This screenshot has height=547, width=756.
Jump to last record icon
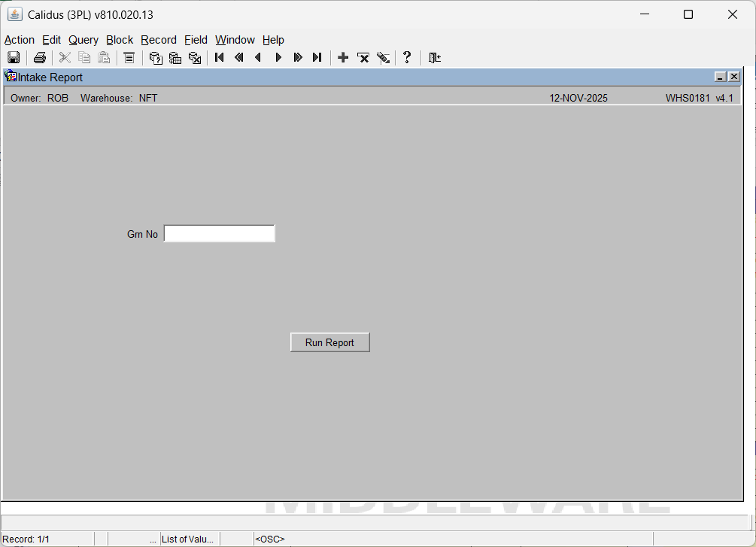click(x=317, y=58)
